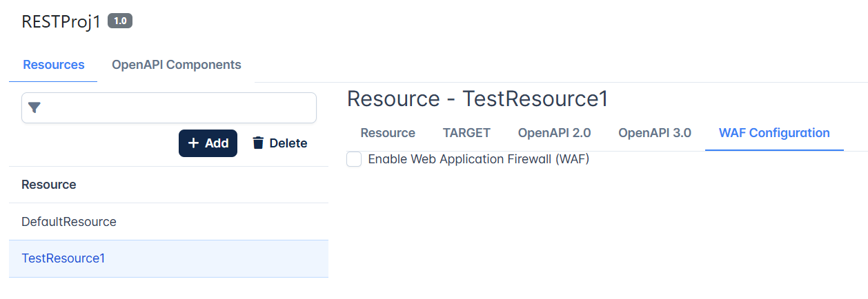This screenshot has height=299, width=868.
Task: Focus the resource filter text field
Action: click(169, 108)
